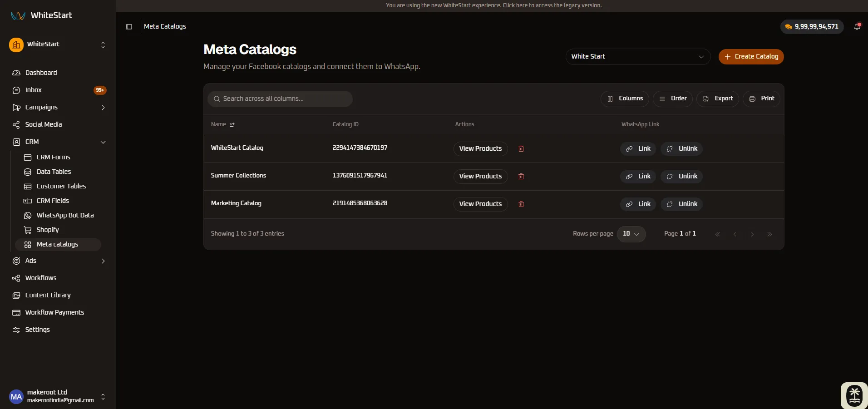Sort by Name column icon
The height and width of the screenshot is (409, 868).
232,124
